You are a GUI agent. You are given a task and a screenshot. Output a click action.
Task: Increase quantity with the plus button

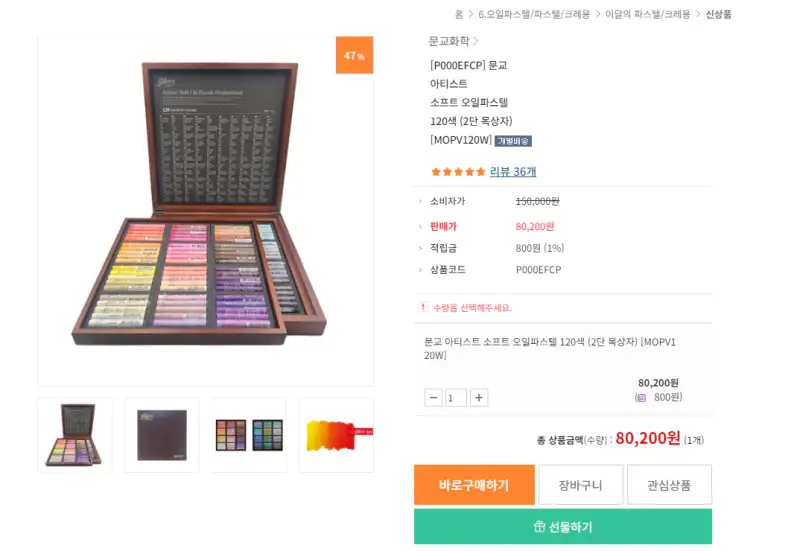[x=479, y=398]
